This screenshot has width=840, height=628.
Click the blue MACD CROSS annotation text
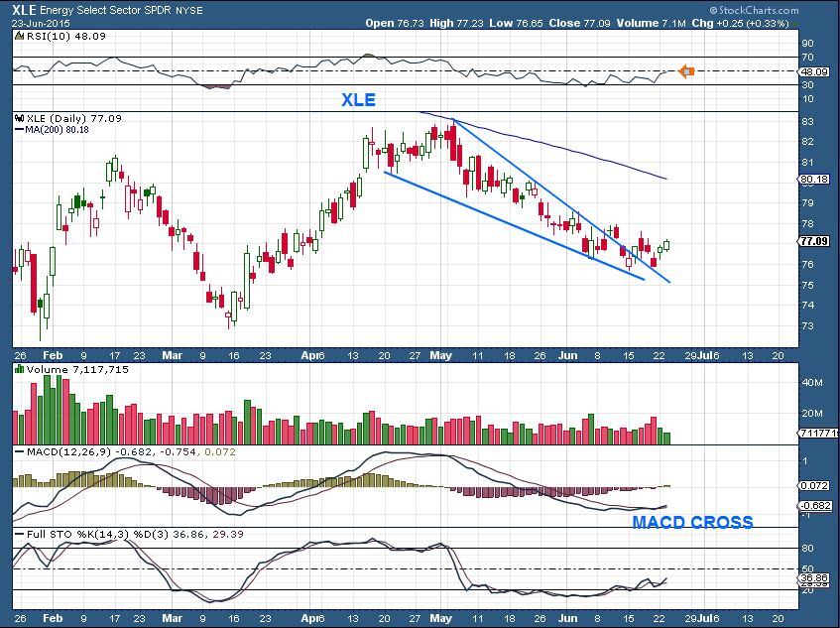(692, 522)
